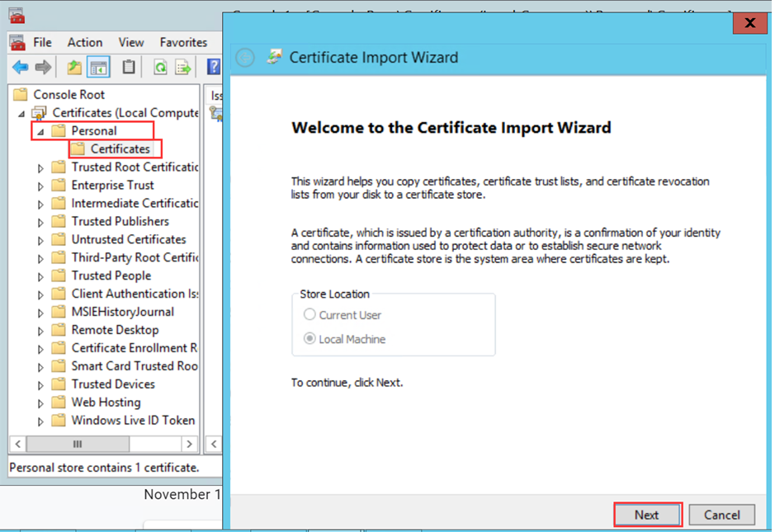Collapse Certificates (Local Computer) node

tap(21, 114)
